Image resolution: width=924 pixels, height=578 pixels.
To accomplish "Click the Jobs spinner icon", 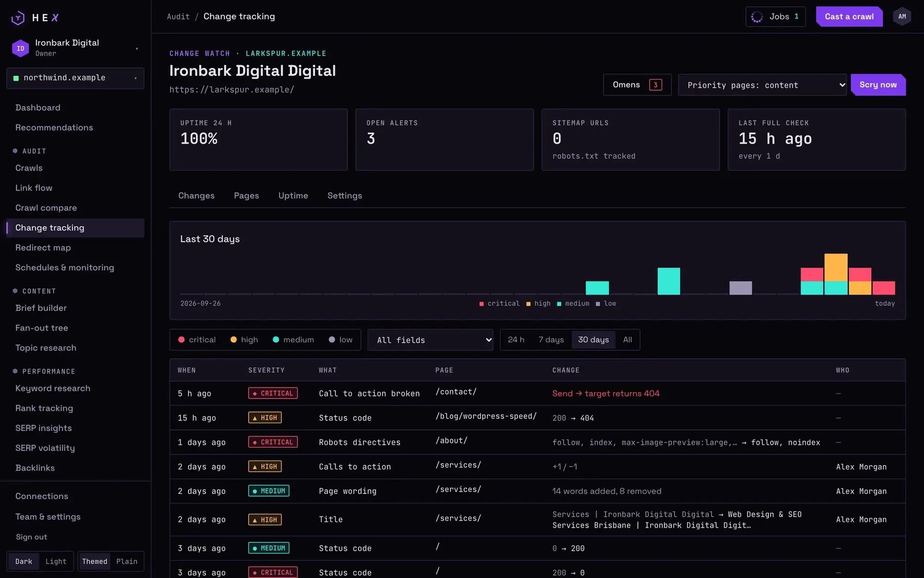I will (757, 17).
